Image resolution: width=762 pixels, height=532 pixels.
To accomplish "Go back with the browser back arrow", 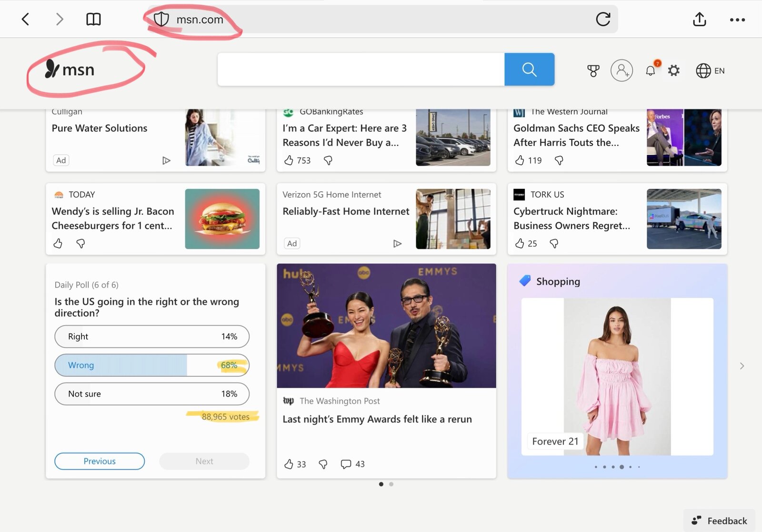I will [x=26, y=19].
